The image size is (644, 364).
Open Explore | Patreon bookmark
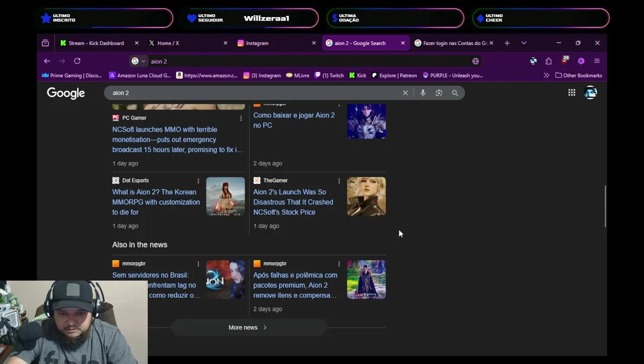coord(394,75)
